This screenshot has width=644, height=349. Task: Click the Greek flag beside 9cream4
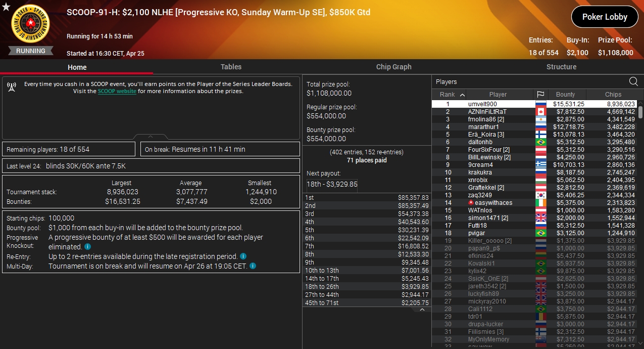(x=540, y=165)
